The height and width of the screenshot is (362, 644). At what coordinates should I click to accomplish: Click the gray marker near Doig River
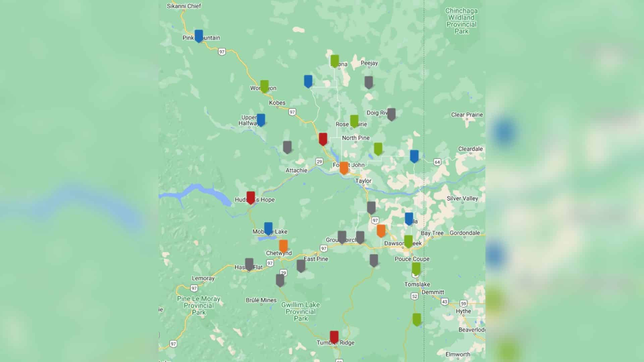pyautogui.click(x=391, y=114)
